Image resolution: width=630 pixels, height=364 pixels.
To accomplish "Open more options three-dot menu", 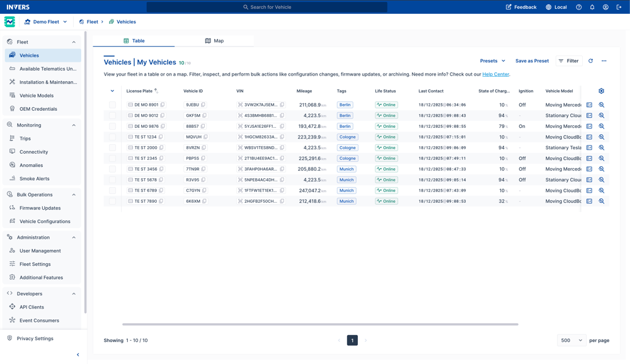I will click(604, 61).
